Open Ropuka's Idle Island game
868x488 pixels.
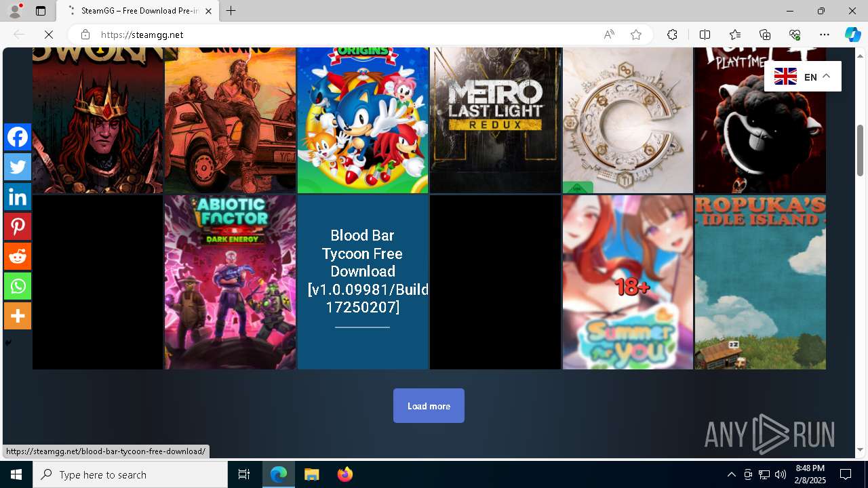760,282
